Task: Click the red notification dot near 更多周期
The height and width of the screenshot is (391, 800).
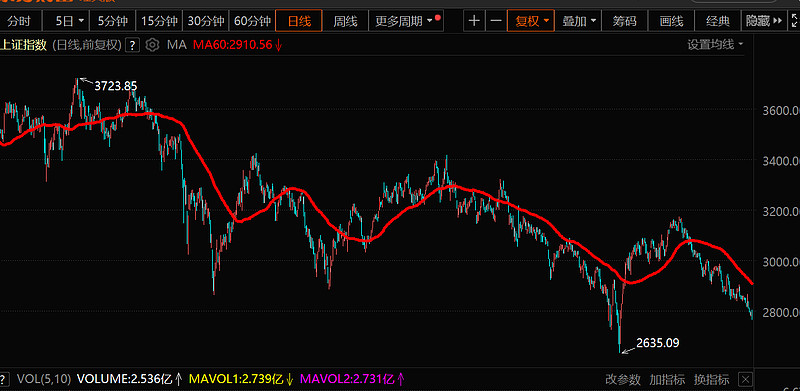Action: click(x=438, y=17)
